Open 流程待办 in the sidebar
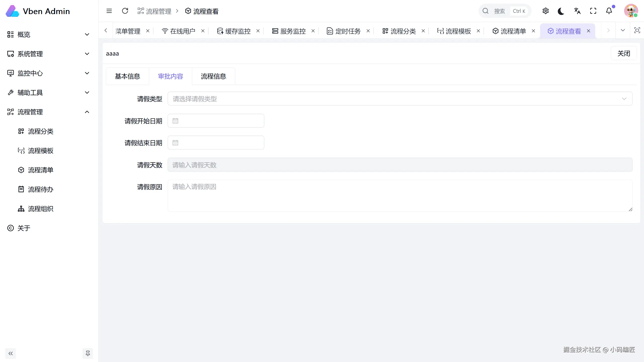644x362 pixels. (41, 189)
